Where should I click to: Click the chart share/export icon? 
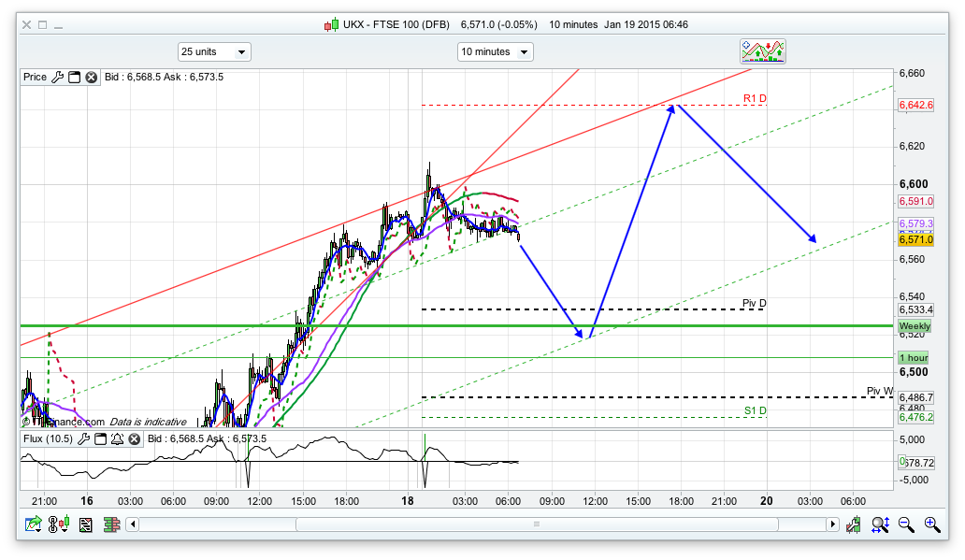pyautogui.click(x=34, y=525)
